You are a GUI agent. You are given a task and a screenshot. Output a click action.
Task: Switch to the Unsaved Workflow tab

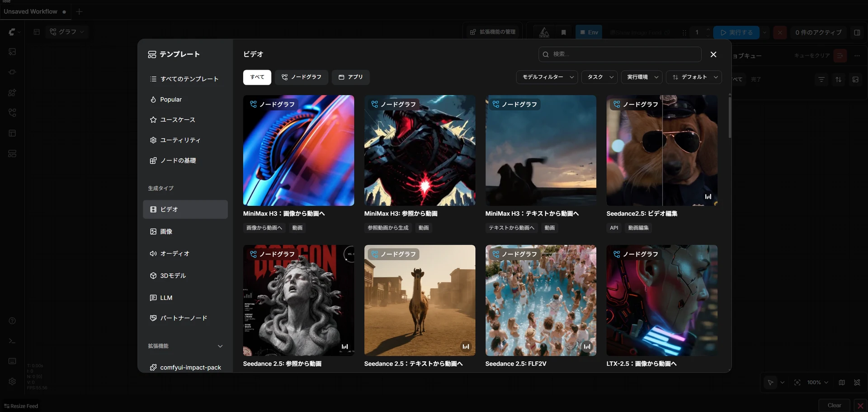pyautogui.click(x=35, y=12)
